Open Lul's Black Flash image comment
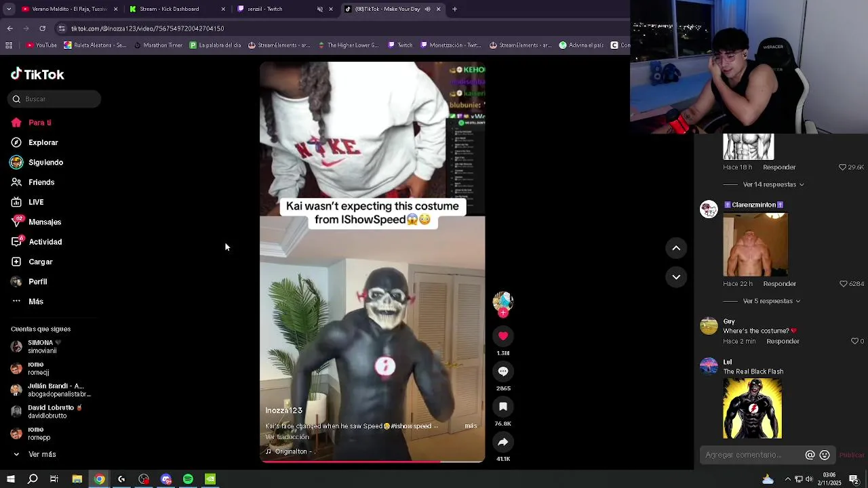Image resolution: width=868 pixels, height=488 pixels. point(752,408)
